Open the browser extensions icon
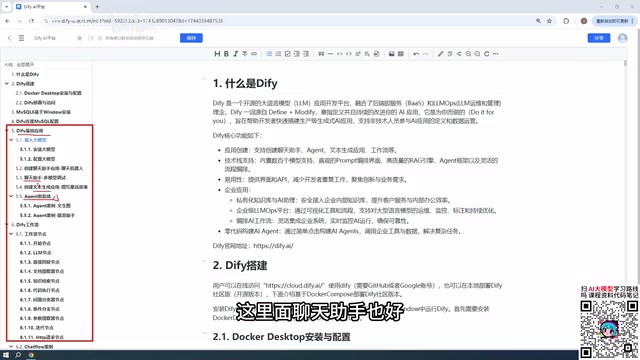This screenshot has width=640, height=360. click(566, 21)
